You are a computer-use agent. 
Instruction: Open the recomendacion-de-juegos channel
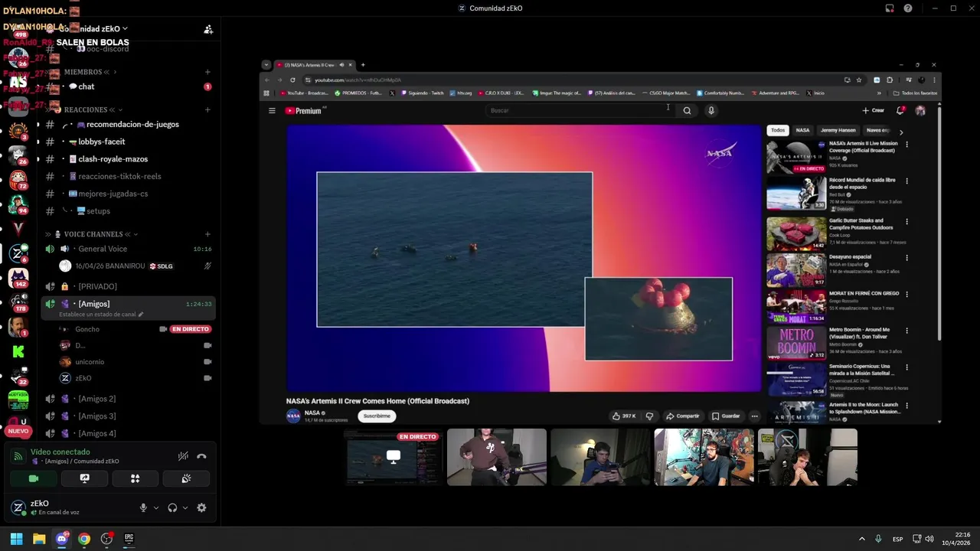click(127, 124)
